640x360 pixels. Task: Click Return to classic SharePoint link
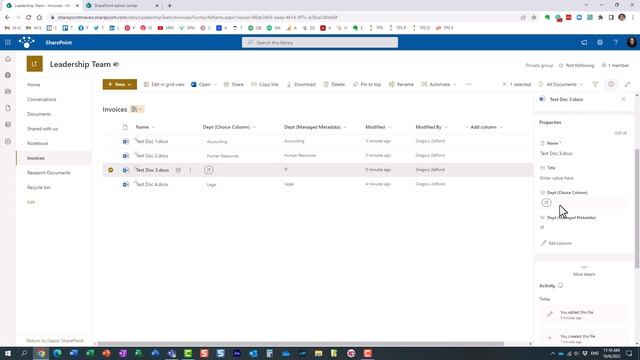[x=55, y=340]
